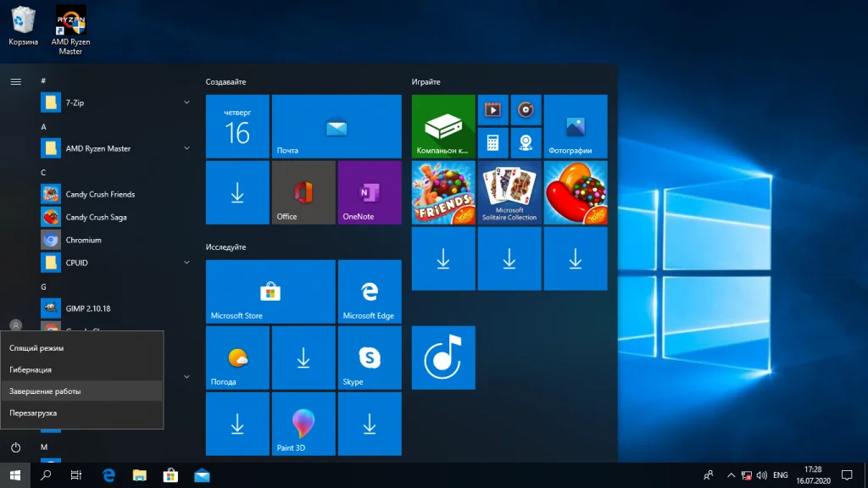Open the Recycle Bin (Корзина) desktop icon
The image size is (868, 488).
[x=24, y=26]
